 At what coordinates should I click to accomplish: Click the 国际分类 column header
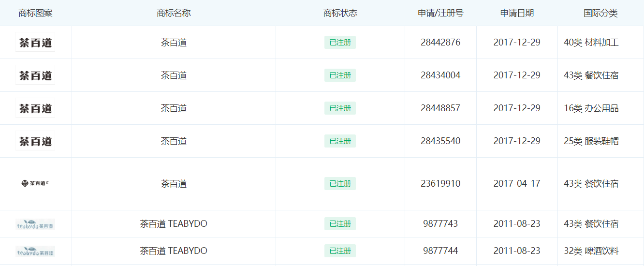point(600,13)
